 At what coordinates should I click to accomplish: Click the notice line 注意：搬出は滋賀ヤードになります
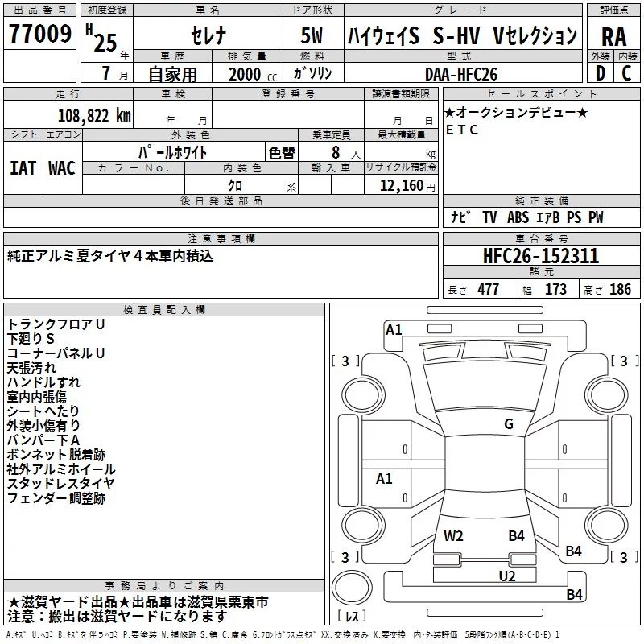point(117,617)
